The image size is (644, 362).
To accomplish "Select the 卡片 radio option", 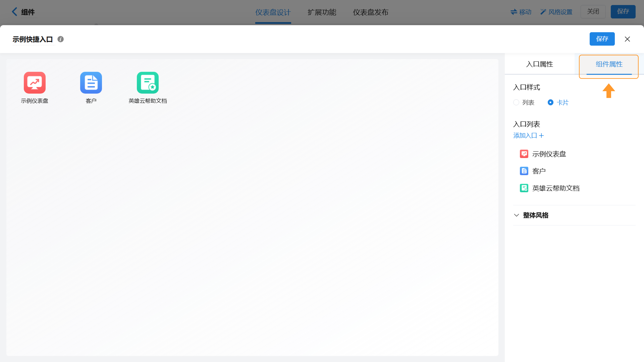I will [x=550, y=102].
